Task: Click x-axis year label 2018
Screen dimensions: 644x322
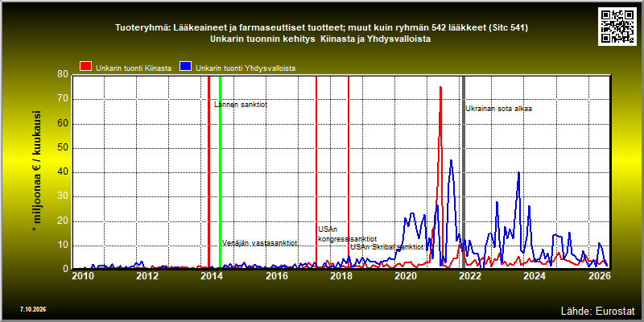Action: pos(341,275)
